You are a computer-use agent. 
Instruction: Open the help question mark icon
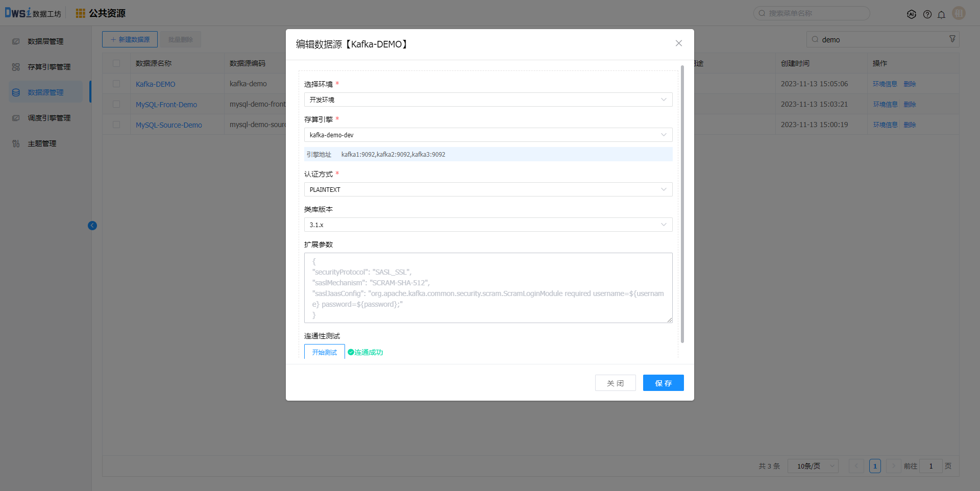point(927,14)
